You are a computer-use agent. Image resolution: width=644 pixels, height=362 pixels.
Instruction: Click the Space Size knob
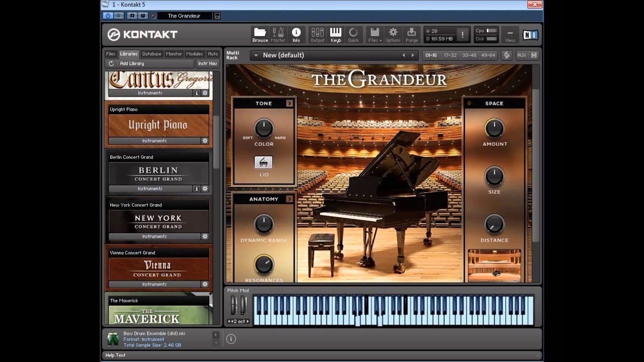click(494, 176)
